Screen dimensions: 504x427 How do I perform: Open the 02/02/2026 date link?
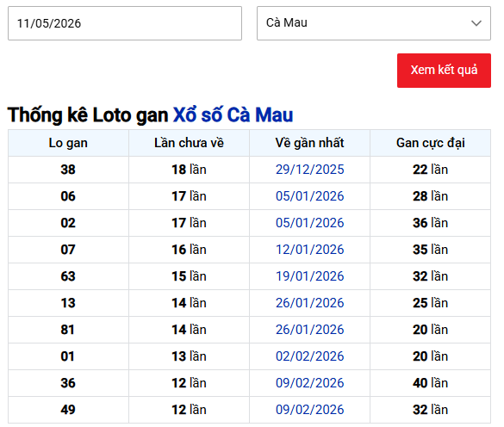point(310,356)
